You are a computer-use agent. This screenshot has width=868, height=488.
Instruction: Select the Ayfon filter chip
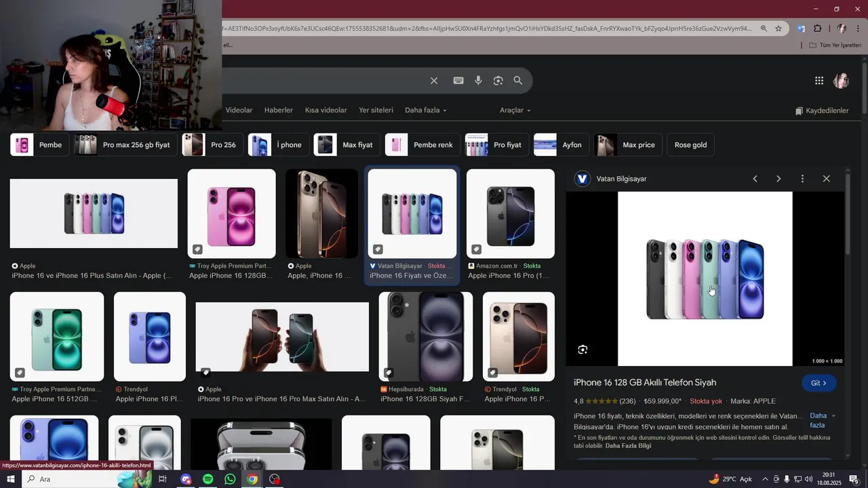561,145
